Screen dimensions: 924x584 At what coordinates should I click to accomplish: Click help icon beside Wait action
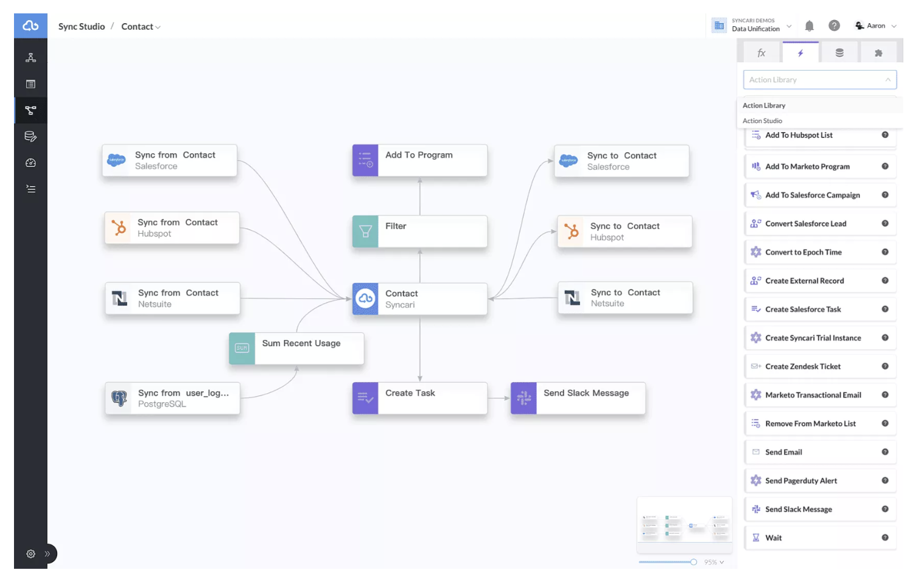[884, 538]
